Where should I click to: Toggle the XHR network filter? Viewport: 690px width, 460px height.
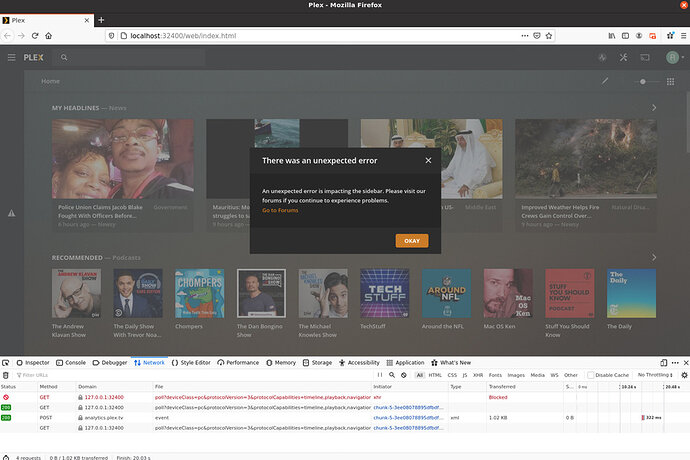click(477, 375)
